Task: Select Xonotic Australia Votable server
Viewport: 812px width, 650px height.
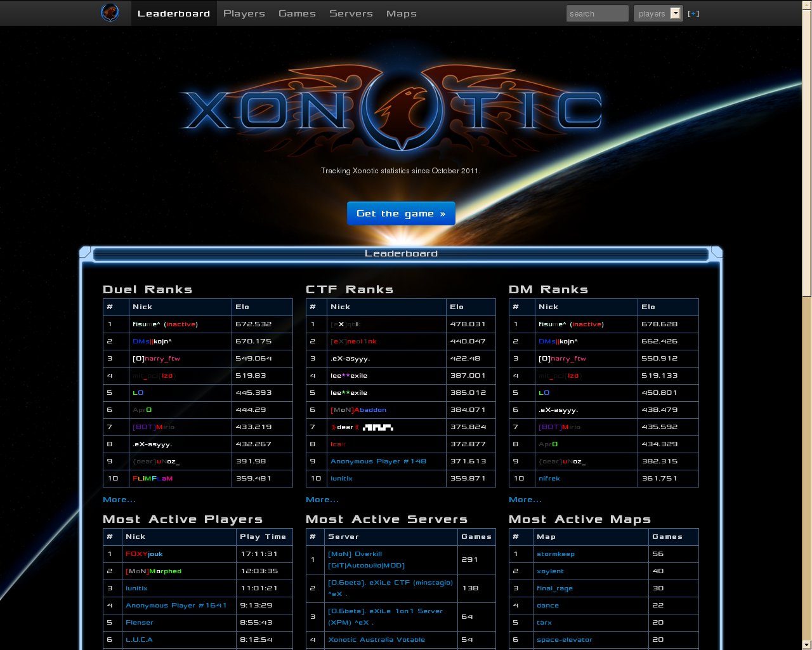Action: (376, 640)
